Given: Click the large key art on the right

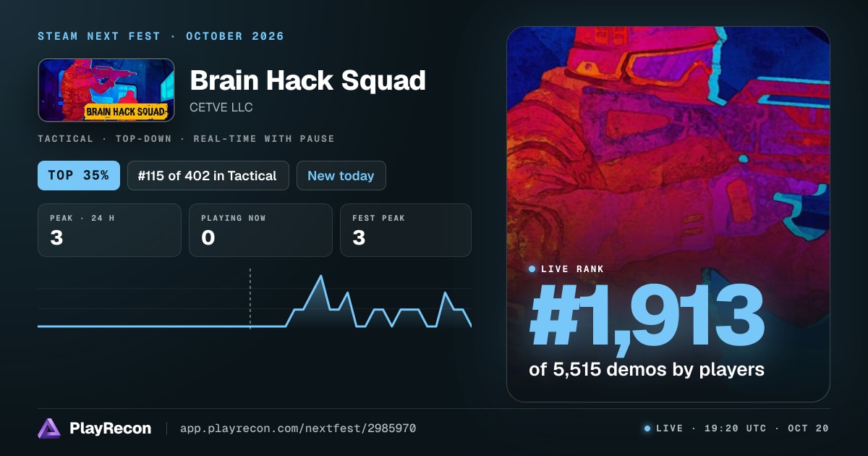Looking at the screenshot, I should 668,214.
